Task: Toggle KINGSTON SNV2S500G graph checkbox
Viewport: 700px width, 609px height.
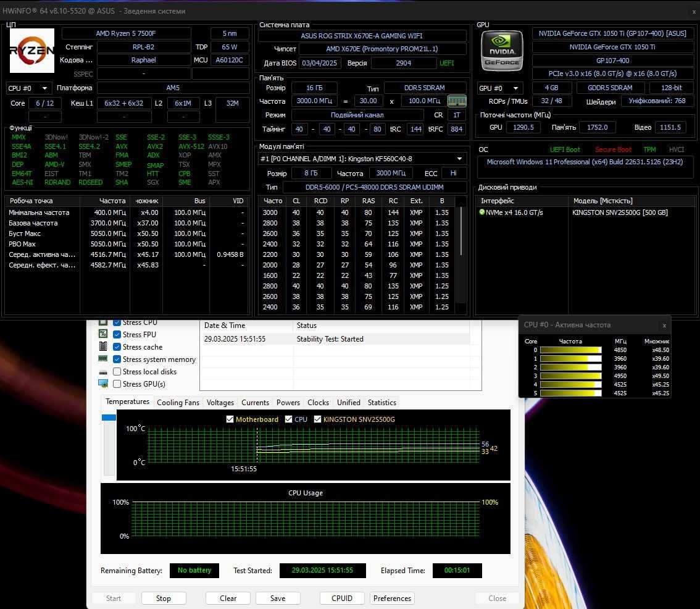Action: pos(317,419)
